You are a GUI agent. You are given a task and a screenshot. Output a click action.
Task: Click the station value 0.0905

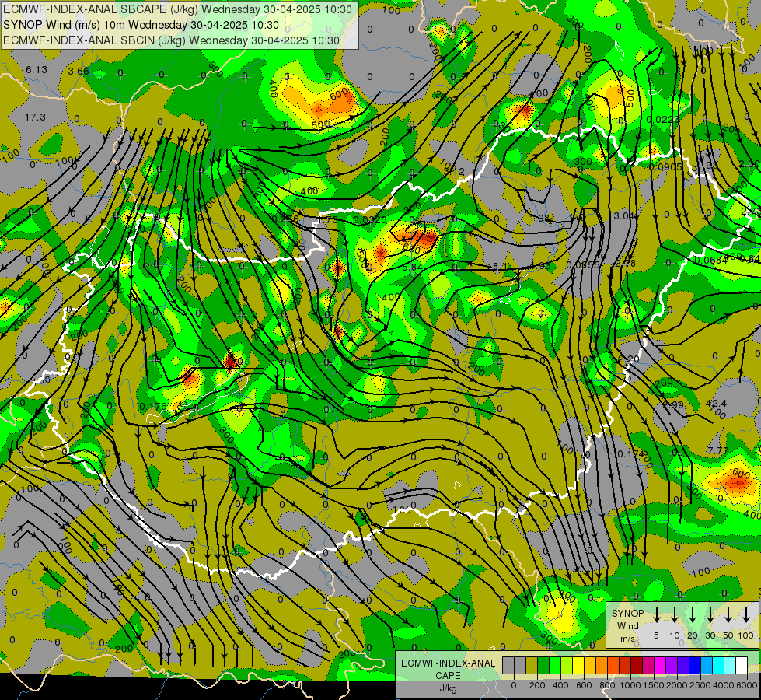(x=665, y=166)
